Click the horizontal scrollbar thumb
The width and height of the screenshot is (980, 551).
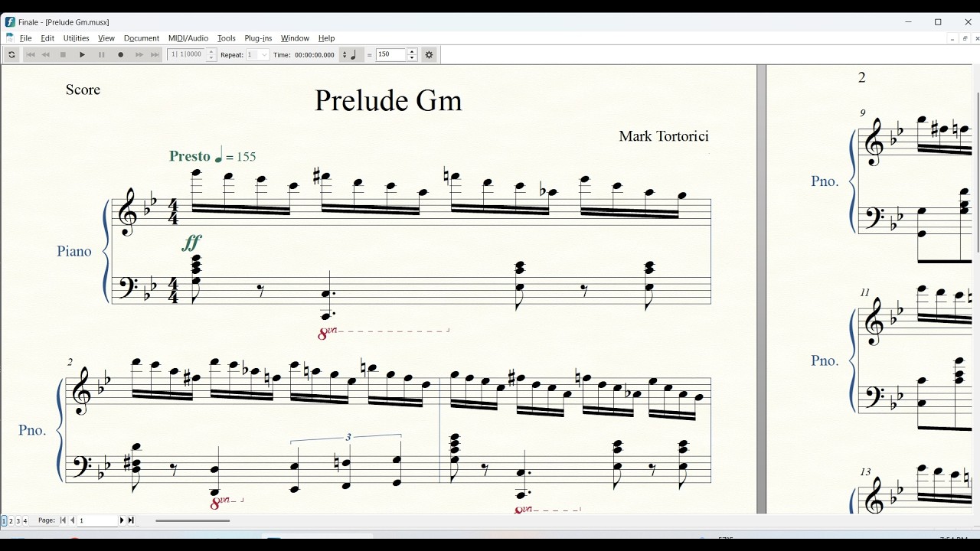[x=193, y=521]
